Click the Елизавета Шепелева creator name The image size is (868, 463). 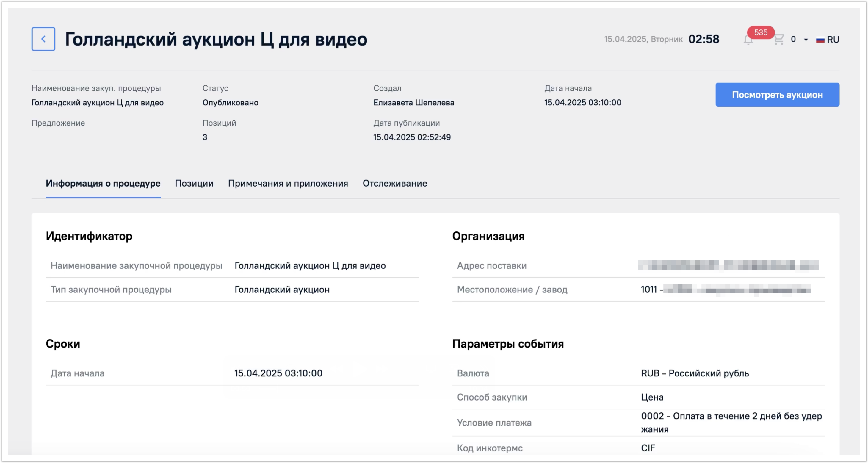[x=413, y=102]
